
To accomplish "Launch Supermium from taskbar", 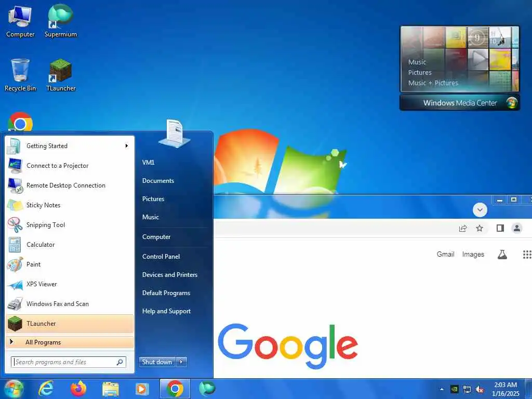I will 207,389.
